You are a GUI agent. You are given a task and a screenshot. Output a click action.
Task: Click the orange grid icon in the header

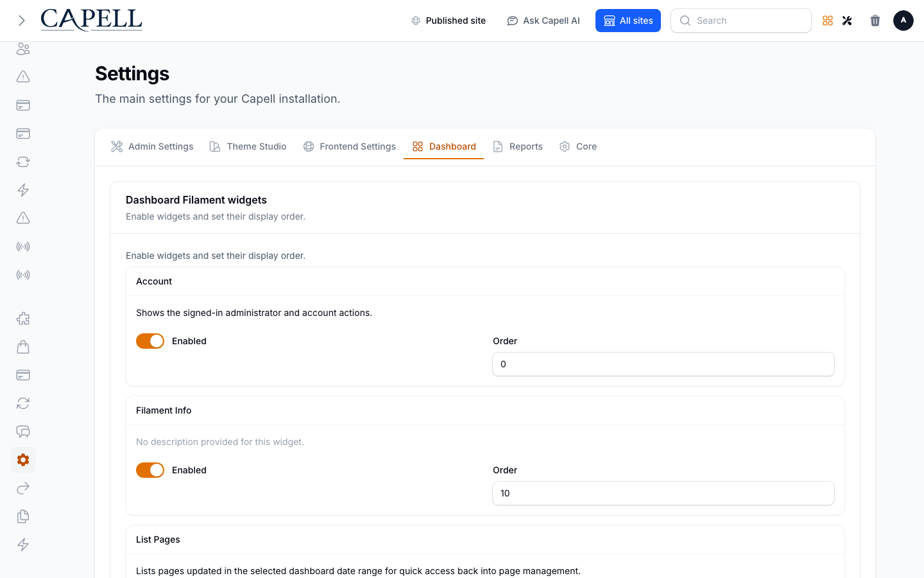coord(828,21)
